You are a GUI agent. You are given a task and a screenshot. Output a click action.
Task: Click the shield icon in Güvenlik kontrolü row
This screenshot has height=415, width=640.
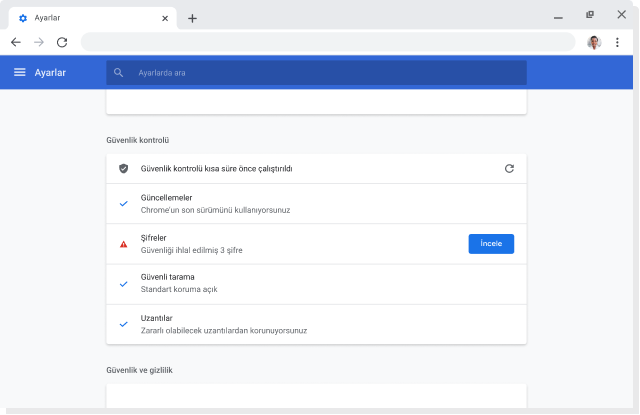click(x=123, y=169)
